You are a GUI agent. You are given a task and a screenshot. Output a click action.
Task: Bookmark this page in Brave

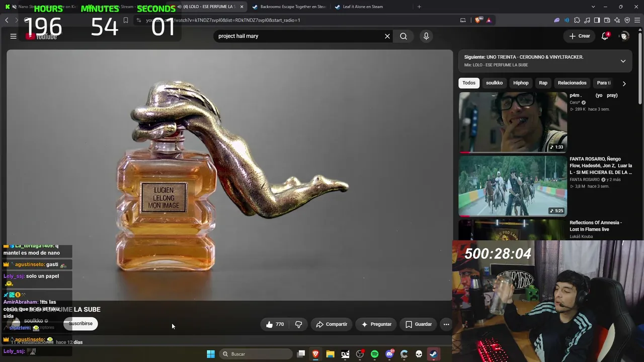click(126, 20)
